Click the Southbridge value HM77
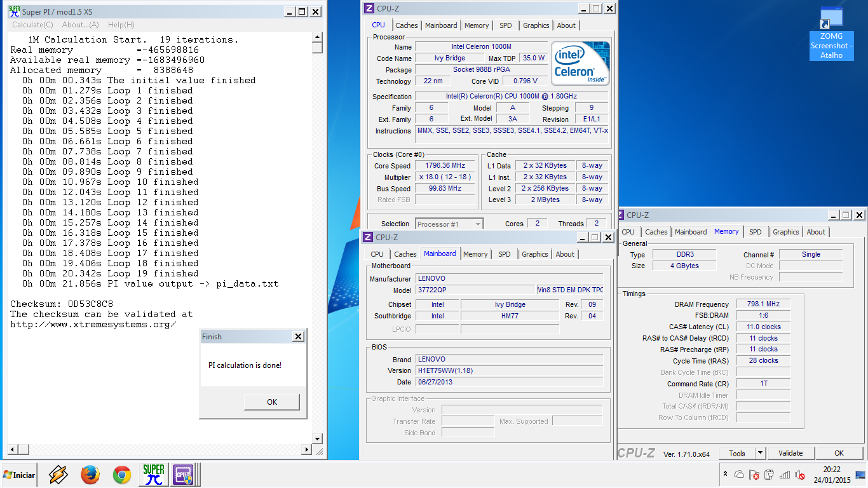868x488 pixels. pyautogui.click(x=510, y=316)
